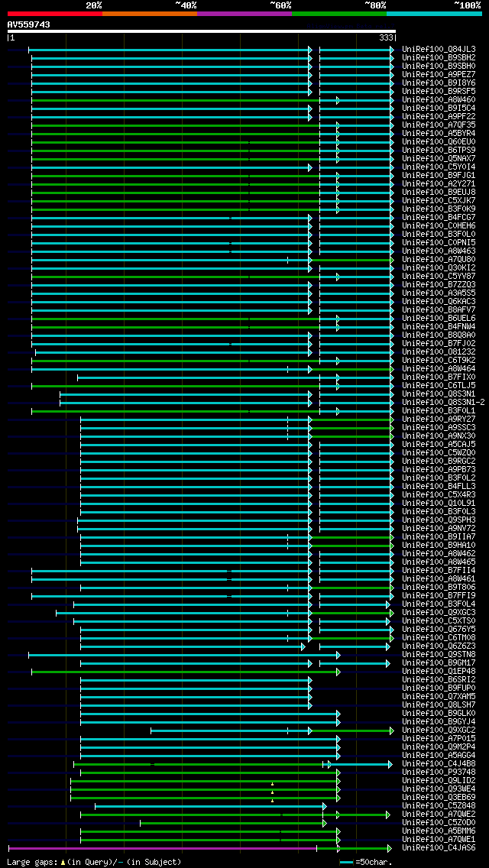
Task: Click UniRef100_Q8S3N1-2 label
Action: click(443, 403)
